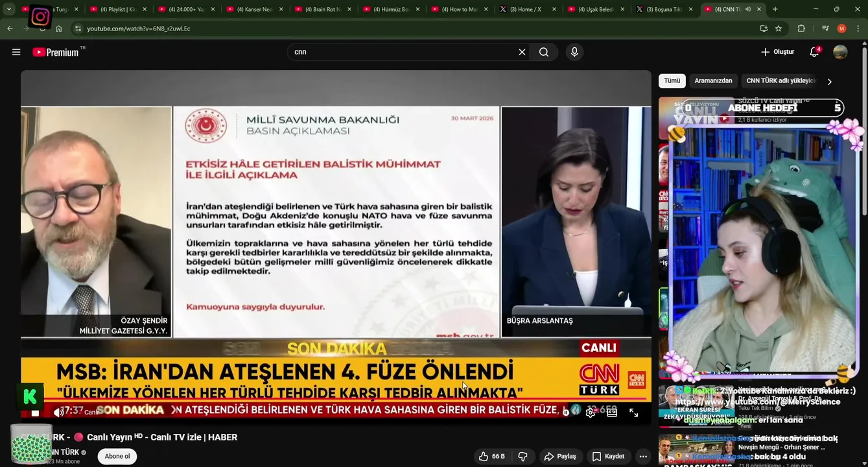The image size is (868, 467).
Task: Enter fullscreen on the video player
Action: [634, 413]
